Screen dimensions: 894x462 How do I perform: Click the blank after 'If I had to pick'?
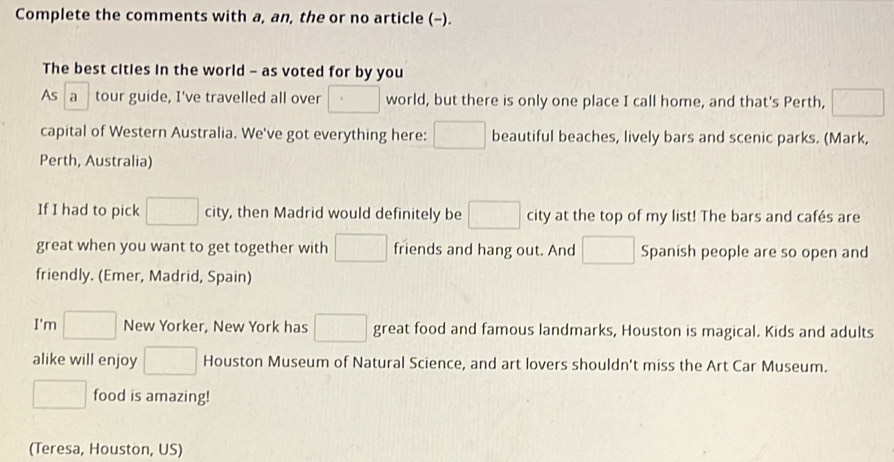click(172, 211)
